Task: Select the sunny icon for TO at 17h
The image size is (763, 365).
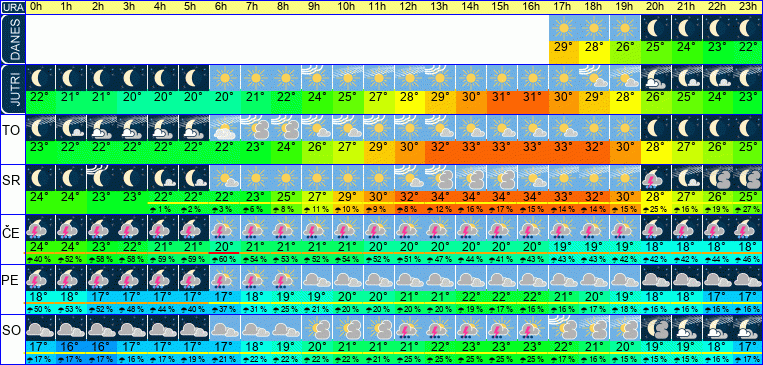Action: (564, 128)
